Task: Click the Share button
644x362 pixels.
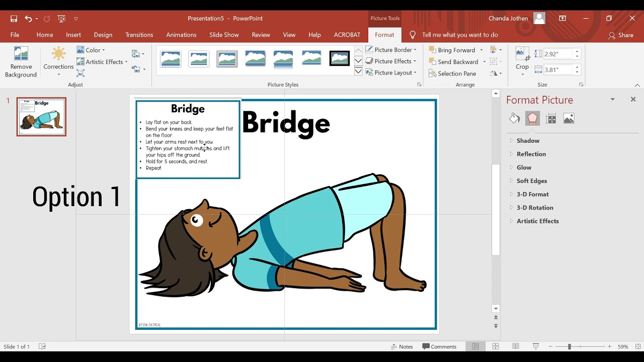Action: click(x=621, y=35)
